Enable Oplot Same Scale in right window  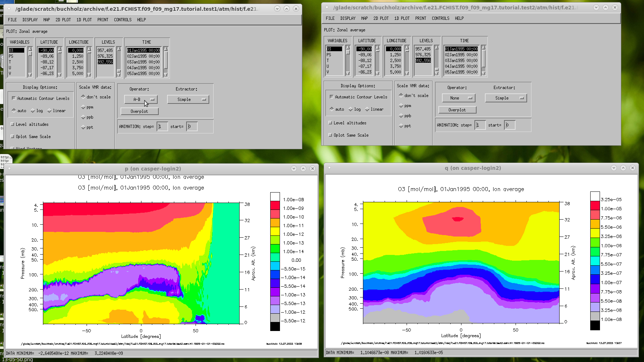coord(330,135)
